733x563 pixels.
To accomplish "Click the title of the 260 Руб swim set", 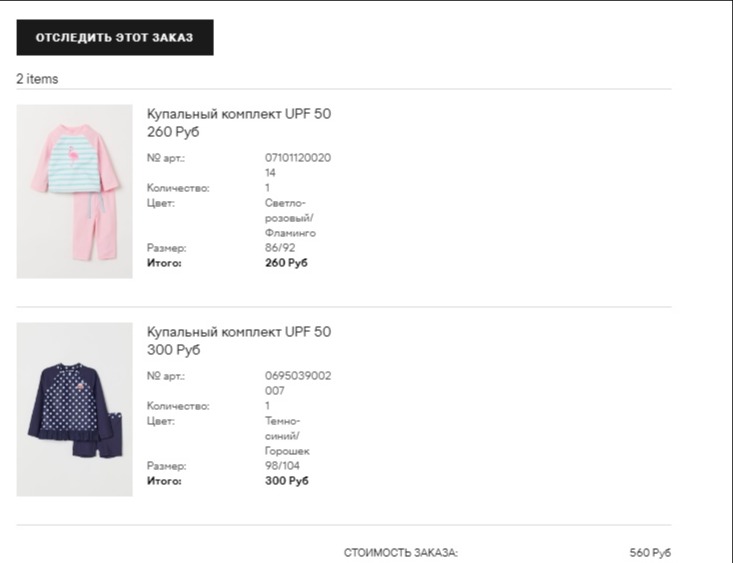I will [x=239, y=114].
